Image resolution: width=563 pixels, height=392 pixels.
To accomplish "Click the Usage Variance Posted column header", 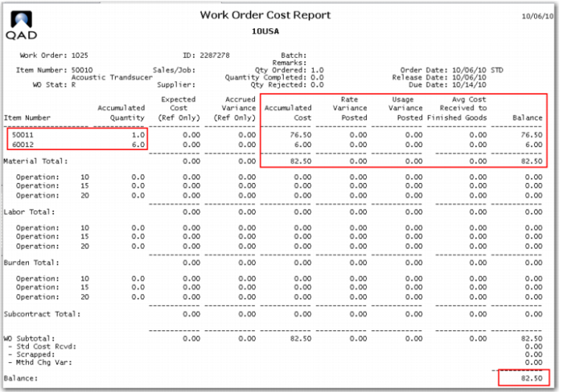I will point(405,108).
